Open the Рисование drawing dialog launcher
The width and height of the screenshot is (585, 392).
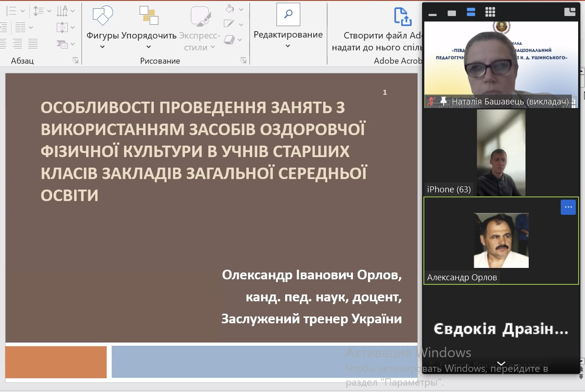244,60
